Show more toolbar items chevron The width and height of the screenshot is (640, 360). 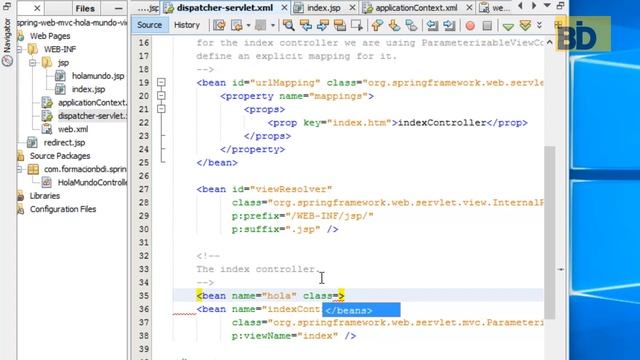pos(539,25)
